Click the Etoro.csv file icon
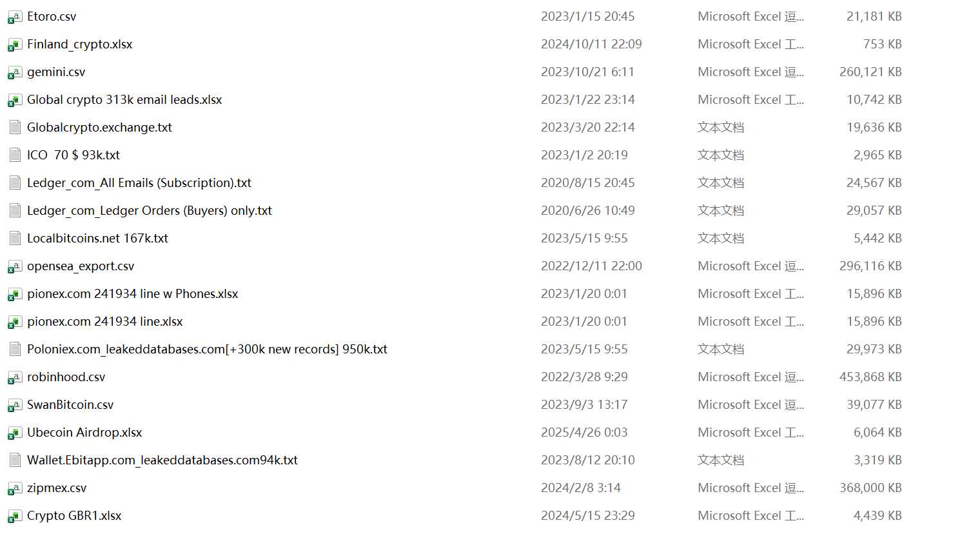Screen dimensions: 980x534 (x=14, y=17)
